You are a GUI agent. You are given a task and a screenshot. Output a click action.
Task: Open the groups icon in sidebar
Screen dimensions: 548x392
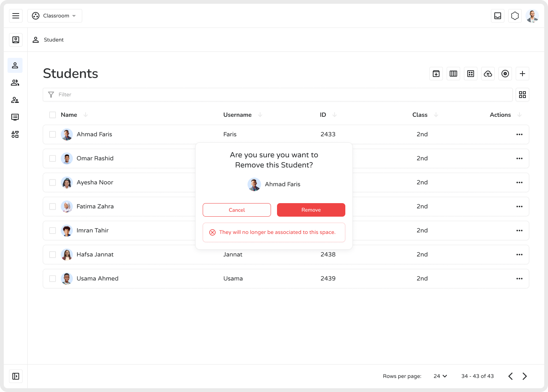click(15, 83)
